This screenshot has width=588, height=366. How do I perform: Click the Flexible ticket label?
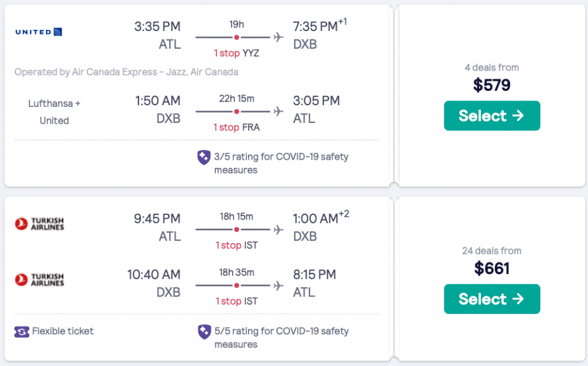(63, 331)
